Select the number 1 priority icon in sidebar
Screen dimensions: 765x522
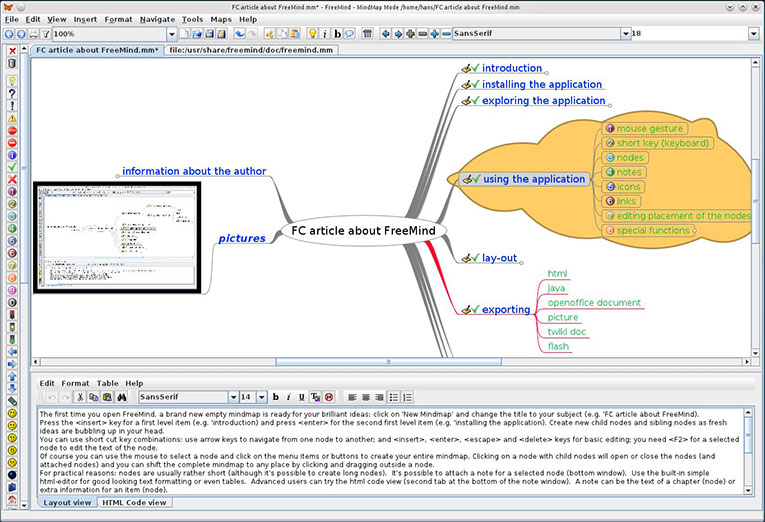point(13,192)
